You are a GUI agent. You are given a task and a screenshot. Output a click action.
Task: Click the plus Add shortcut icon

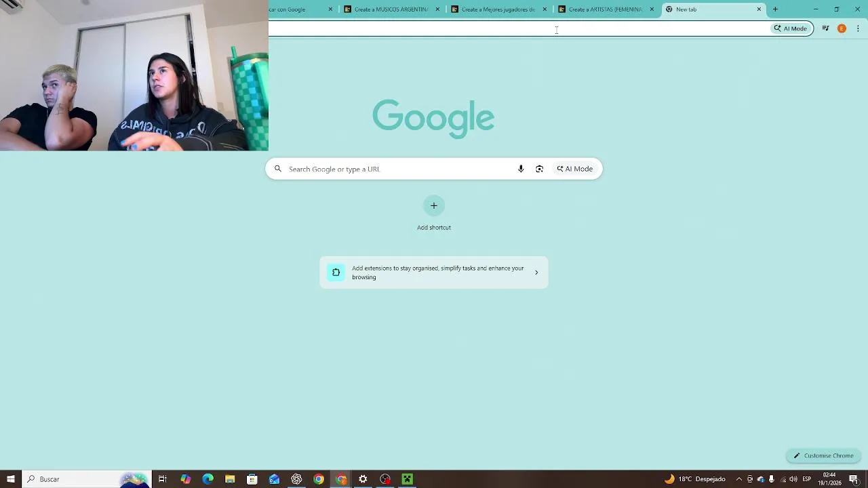[x=434, y=205]
